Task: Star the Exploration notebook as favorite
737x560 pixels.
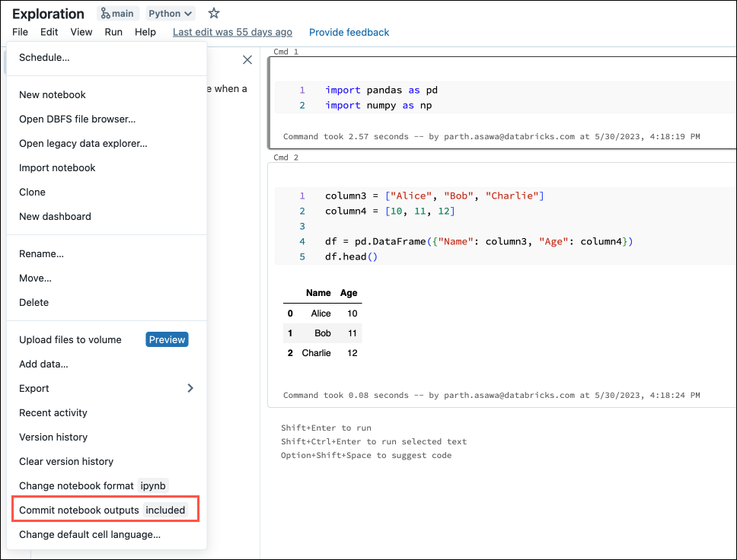Action: [x=214, y=13]
